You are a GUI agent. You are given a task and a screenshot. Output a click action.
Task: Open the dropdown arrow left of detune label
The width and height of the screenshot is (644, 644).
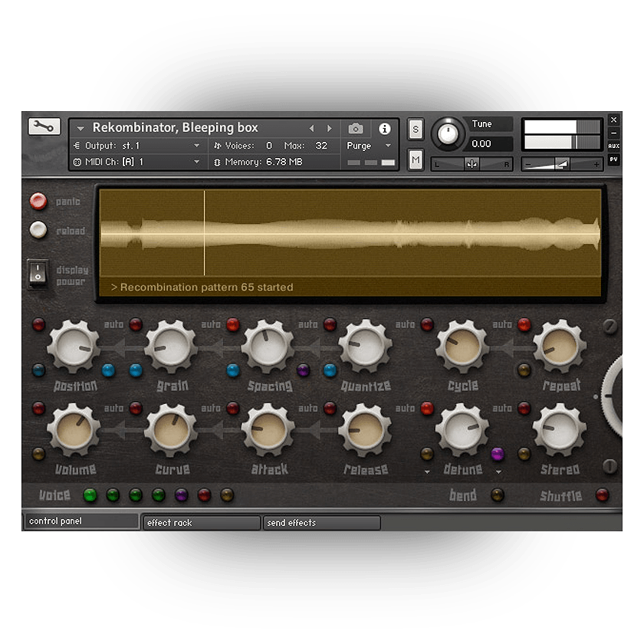427,472
